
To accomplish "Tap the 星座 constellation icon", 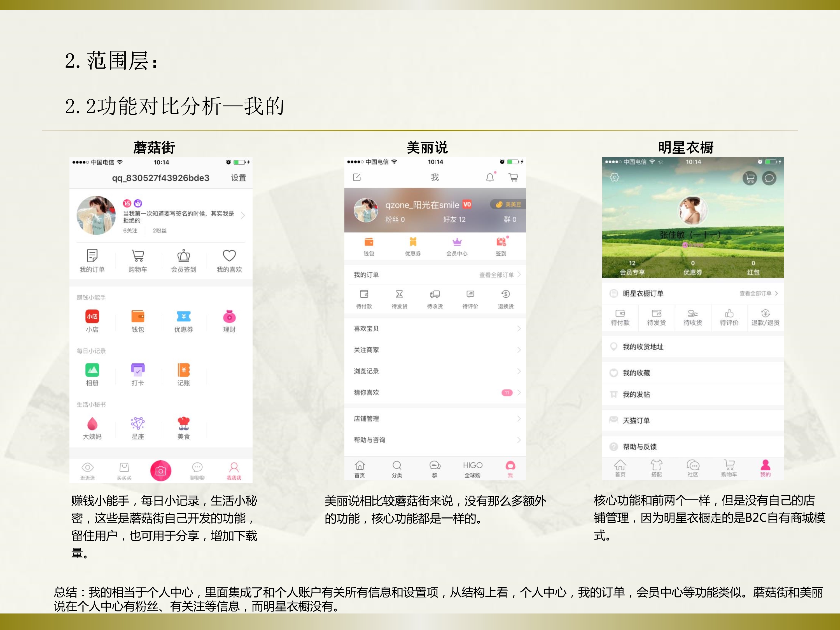I will (137, 424).
